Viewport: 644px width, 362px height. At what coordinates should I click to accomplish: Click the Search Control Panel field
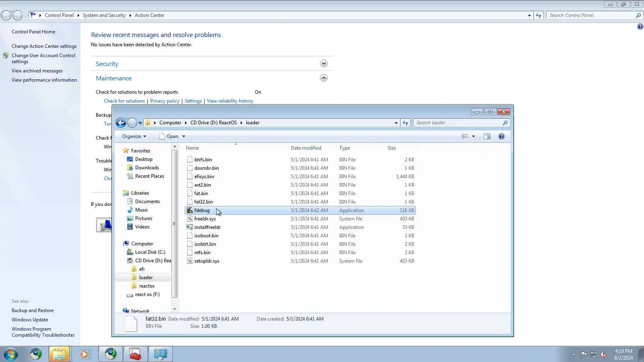pos(590,15)
